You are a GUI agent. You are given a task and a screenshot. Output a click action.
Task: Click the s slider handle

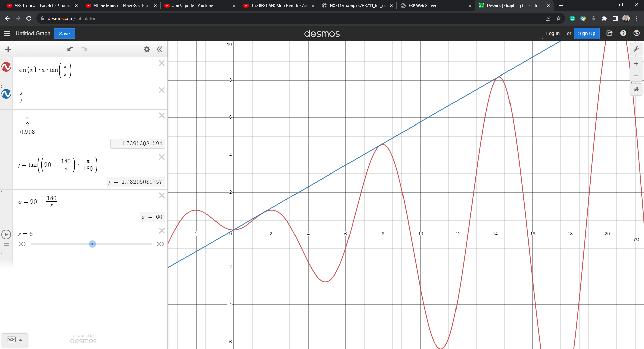click(x=92, y=244)
